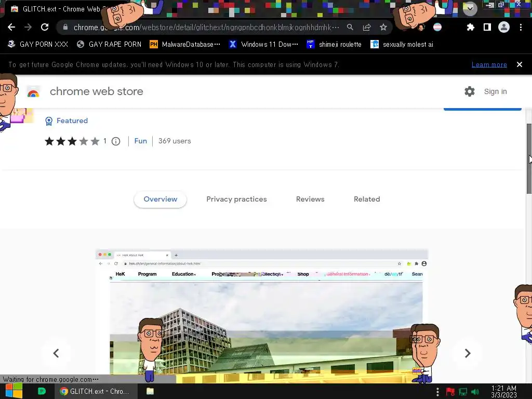The image size is (532, 399).
Task: Select the Overview tab
Action: pyautogui.click(x=160, y=199)
